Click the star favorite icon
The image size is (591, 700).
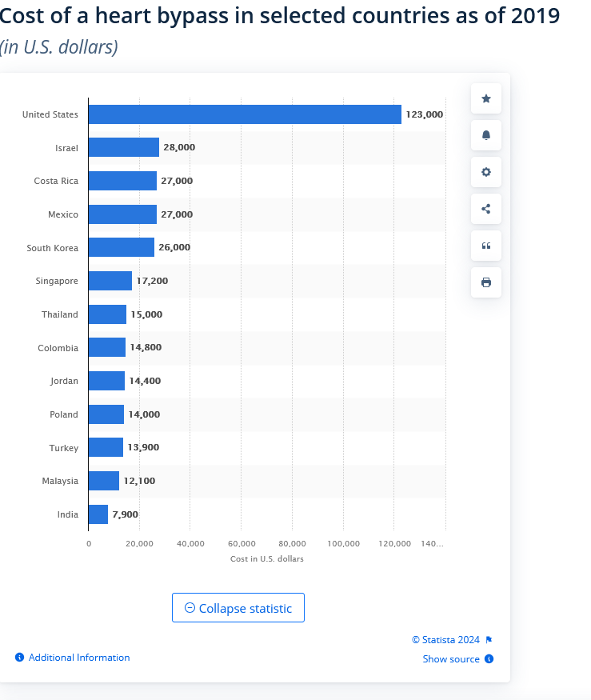click(486, 98)
